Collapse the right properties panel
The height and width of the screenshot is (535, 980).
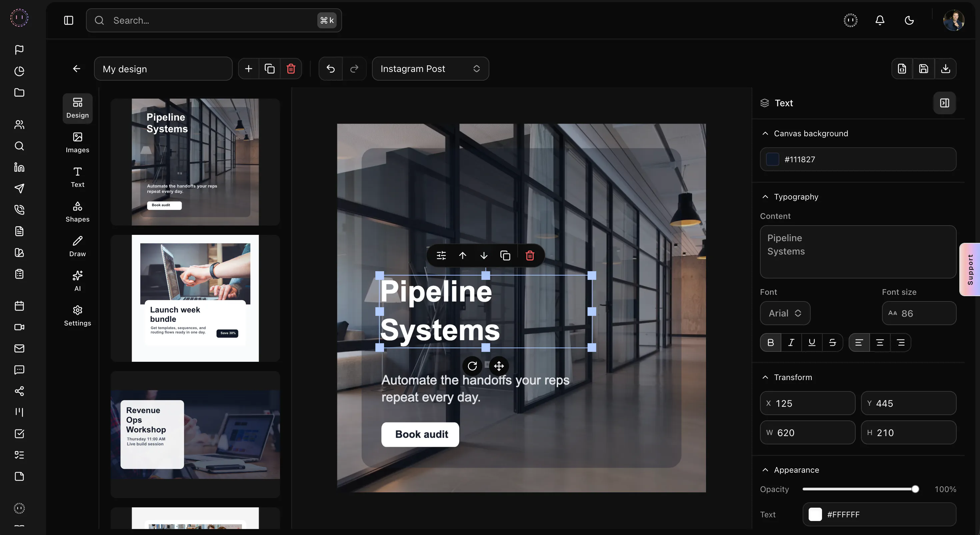tap(945, 103)
